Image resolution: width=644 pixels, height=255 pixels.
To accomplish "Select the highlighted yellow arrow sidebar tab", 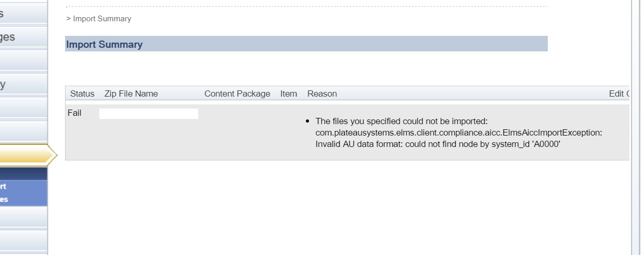I will 27,155.
